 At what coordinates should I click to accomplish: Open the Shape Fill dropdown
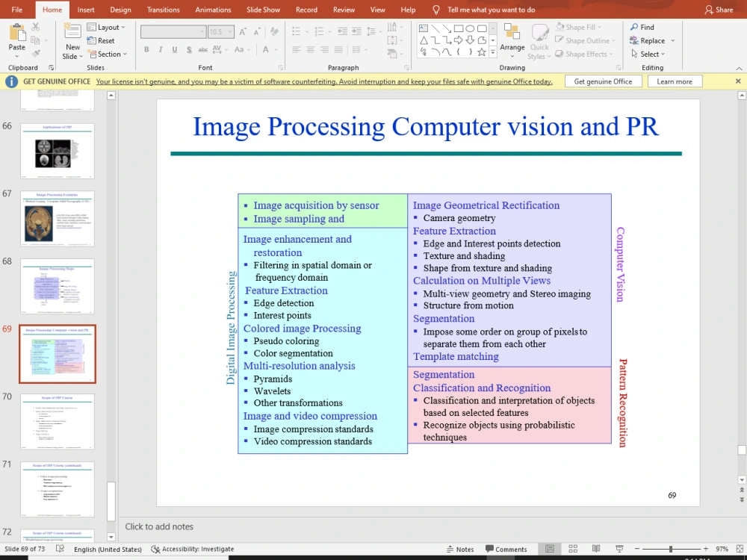578,27
